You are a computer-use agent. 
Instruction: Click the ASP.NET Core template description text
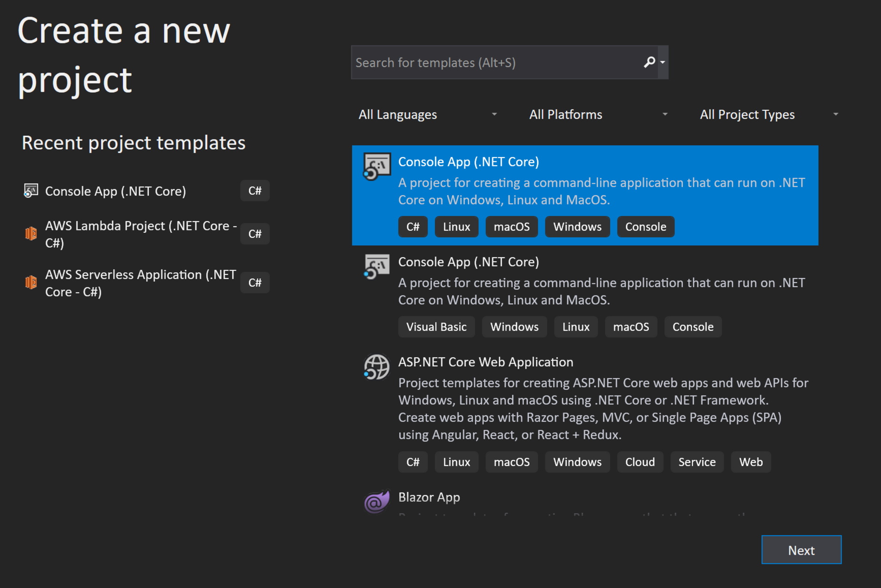coord(603,409)
